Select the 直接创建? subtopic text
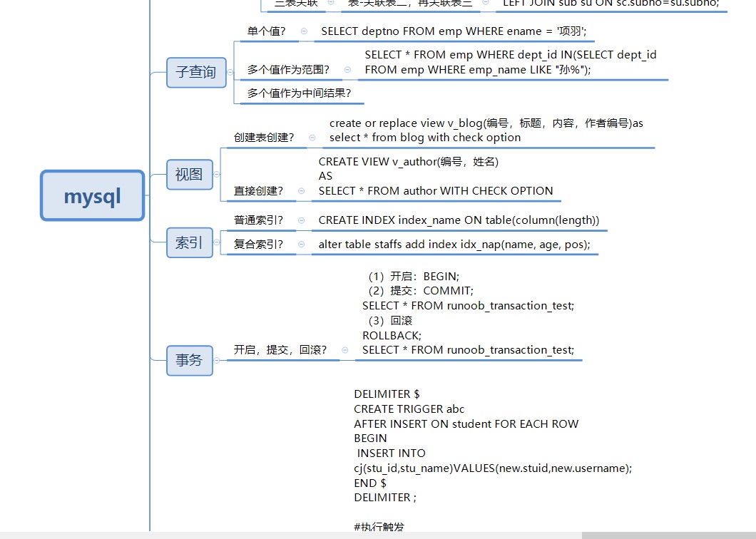Viewport: 756px width, 539px height. point(258,191)
